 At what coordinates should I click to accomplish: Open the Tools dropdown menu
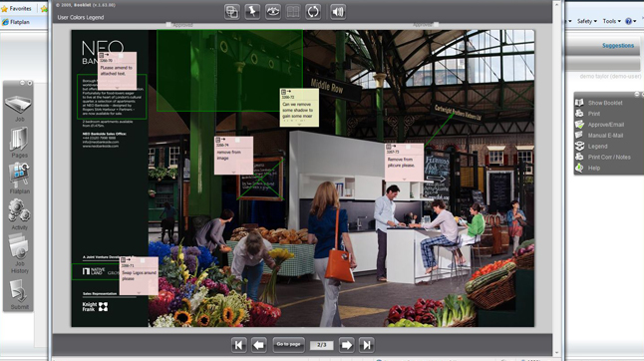611,21
